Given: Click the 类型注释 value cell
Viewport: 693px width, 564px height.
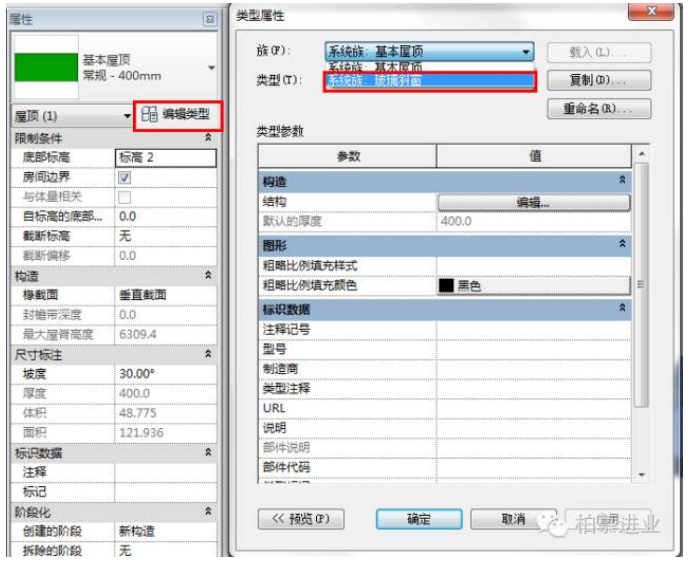Looking at the screenshot, I should click(534, 389).
